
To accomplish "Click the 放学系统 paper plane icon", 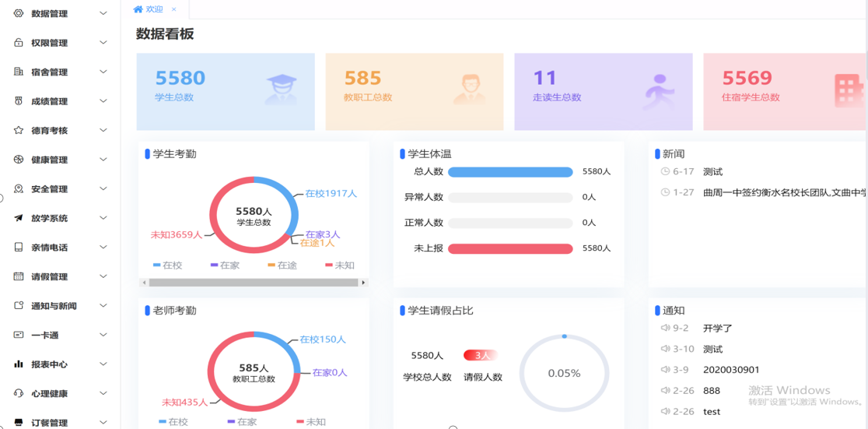I will click(x=18, y=218).
